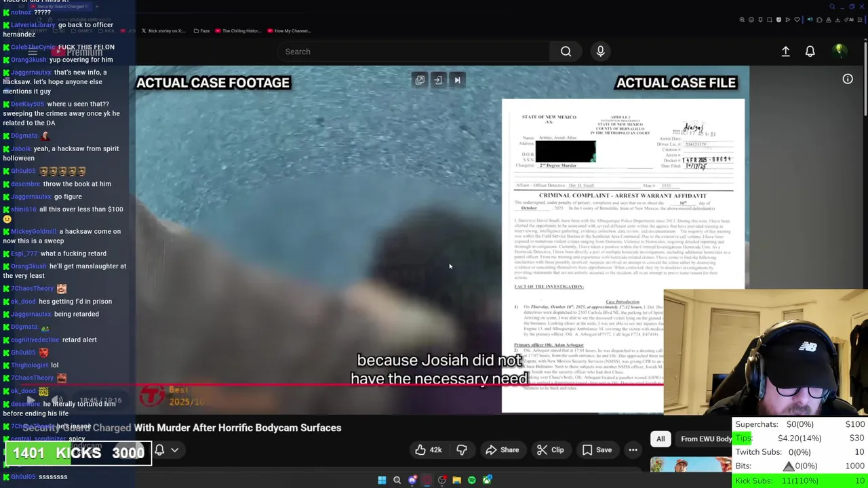Open the How My Channel... bookmark
Viewport: 868px width, 488px height.
coord(289,30)
